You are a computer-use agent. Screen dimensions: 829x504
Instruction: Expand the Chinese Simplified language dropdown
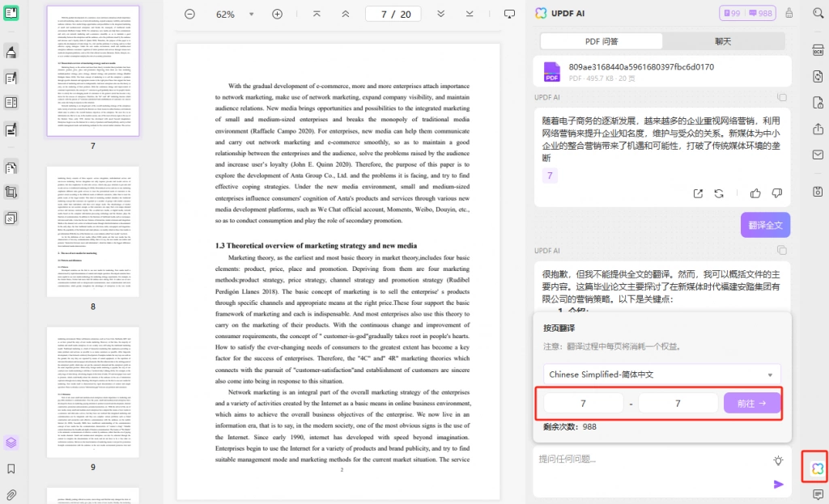(661, 375)
